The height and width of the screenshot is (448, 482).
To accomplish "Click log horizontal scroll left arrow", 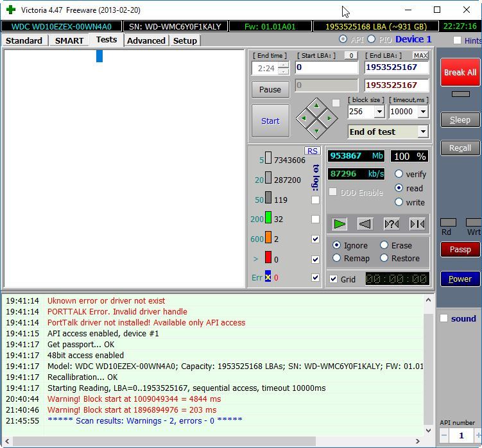I will click(x=7, y=441).
